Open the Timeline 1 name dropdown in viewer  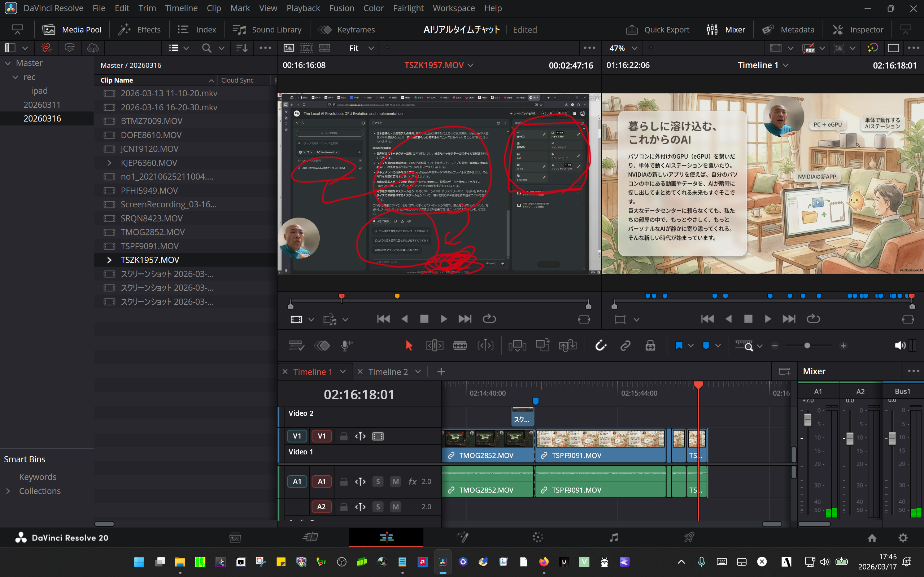pos(785,65)
